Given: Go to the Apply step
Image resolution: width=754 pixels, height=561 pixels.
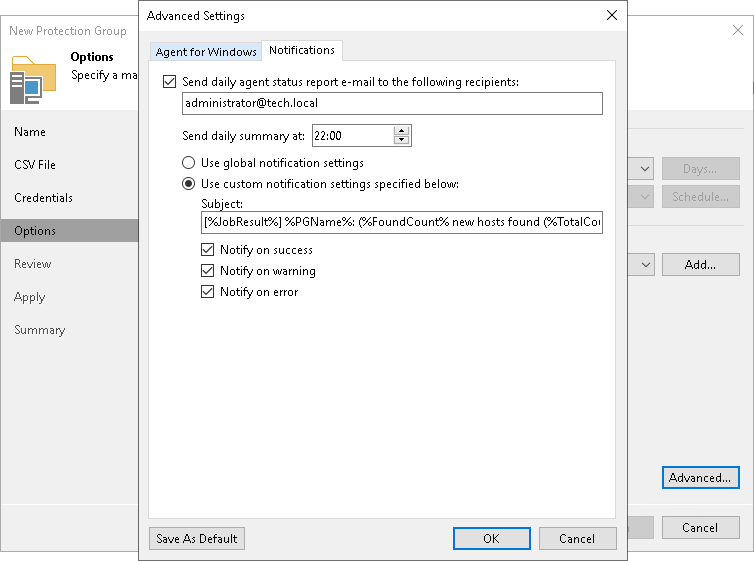Looking at the screenshot, I should click(x=29, y=297).
